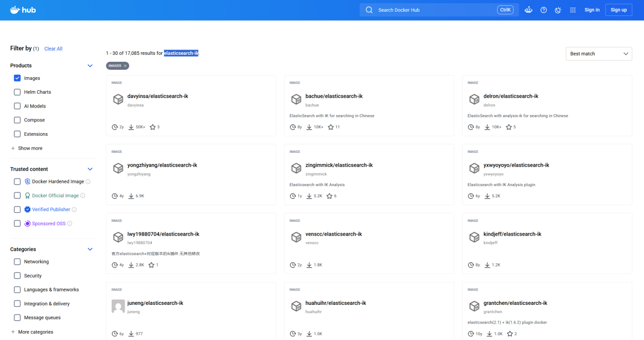
Task: Check the Networking category checkbox
Action: [x=17, y=262]
